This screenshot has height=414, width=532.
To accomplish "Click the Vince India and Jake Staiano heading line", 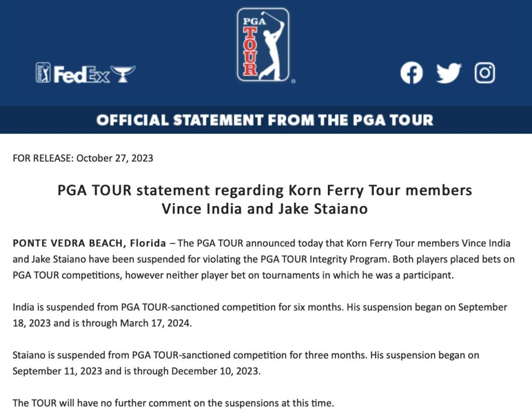I will tap(265, 209).
